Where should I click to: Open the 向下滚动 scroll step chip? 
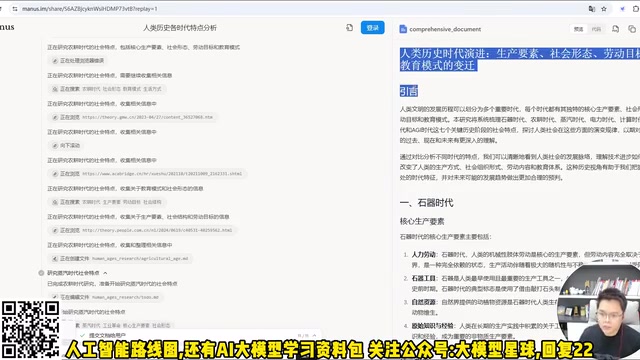click(66, 145)
